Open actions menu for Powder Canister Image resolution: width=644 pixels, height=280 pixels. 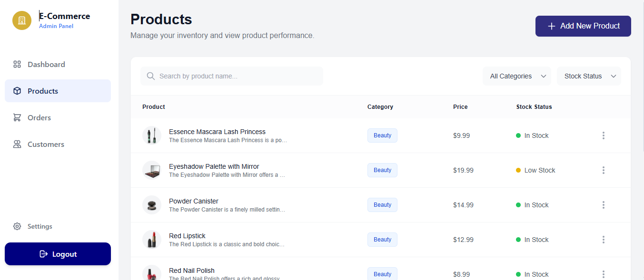coord(604,205)
